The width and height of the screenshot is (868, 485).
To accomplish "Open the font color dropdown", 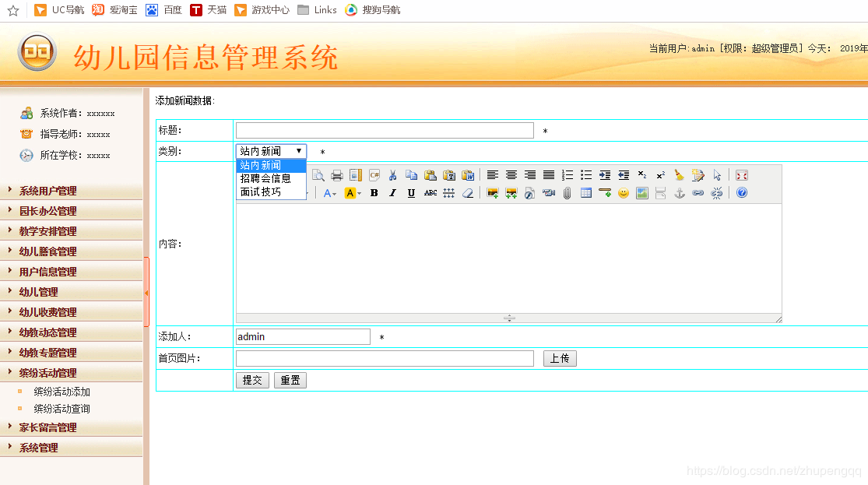I will [x=330, y=192].
